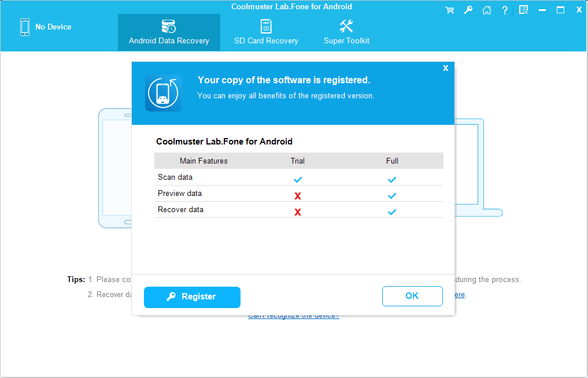
Task: Click the Full checkmark for Preview data
Action: coord(392,196)
